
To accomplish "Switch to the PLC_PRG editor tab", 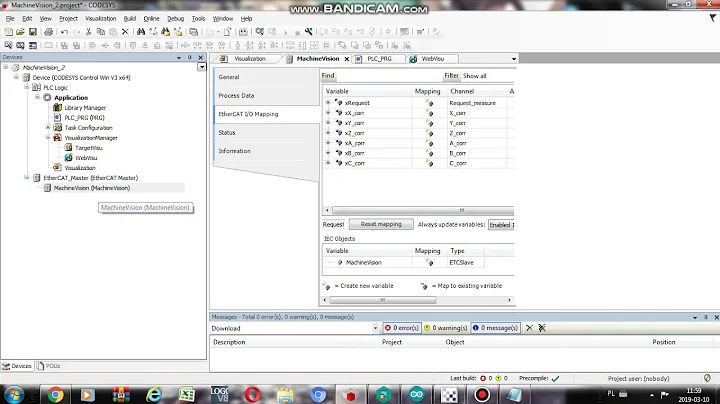I will pos(379,59).
